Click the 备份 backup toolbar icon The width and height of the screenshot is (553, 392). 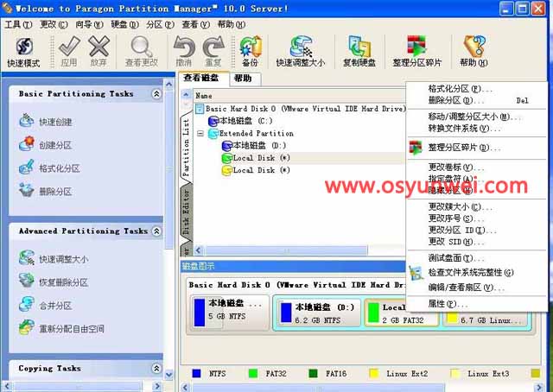(x=251, y=47)
